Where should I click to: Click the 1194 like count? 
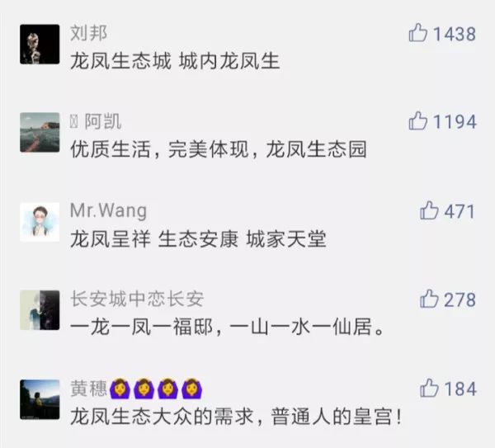pos(455,121)
